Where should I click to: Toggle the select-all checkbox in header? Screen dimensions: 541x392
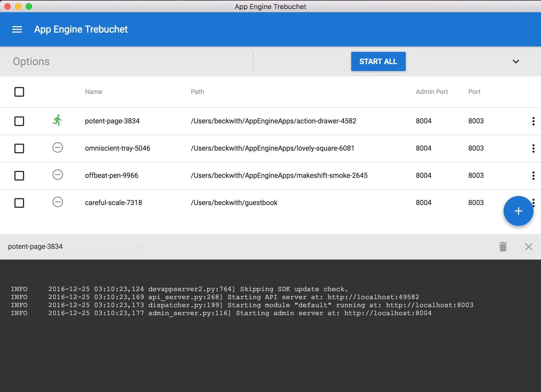(x=19, y=92)
